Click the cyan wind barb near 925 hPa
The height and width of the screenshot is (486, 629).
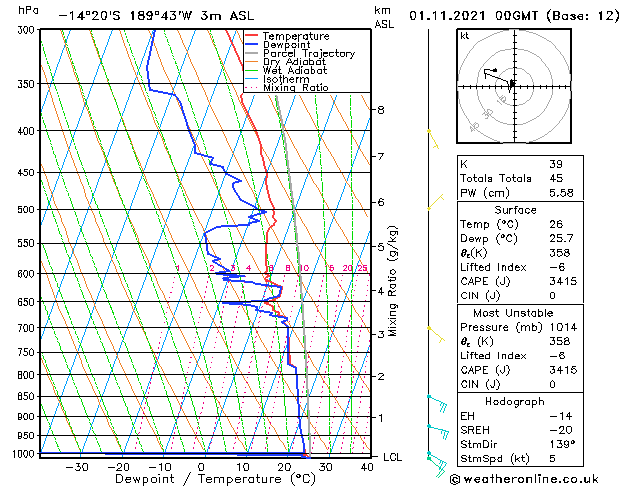pyautogui.click(x=438, y=432)
